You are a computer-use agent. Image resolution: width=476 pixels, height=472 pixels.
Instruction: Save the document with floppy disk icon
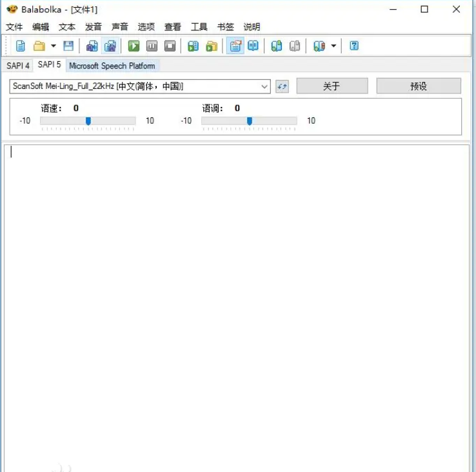click(68, 46)
